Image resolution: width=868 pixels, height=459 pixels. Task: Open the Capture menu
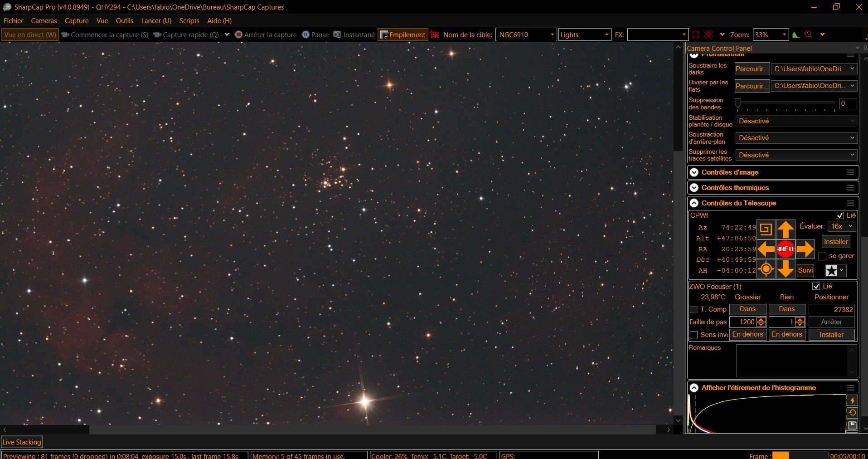(77, 21)
